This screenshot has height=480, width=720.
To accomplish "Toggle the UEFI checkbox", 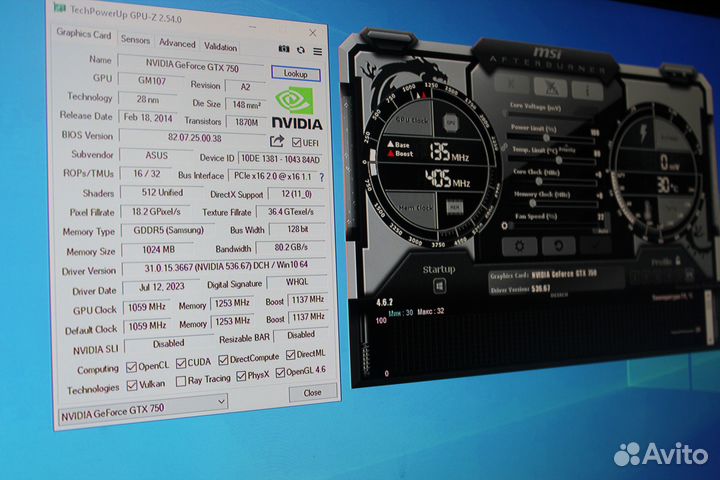I will (x=296, y=142).
